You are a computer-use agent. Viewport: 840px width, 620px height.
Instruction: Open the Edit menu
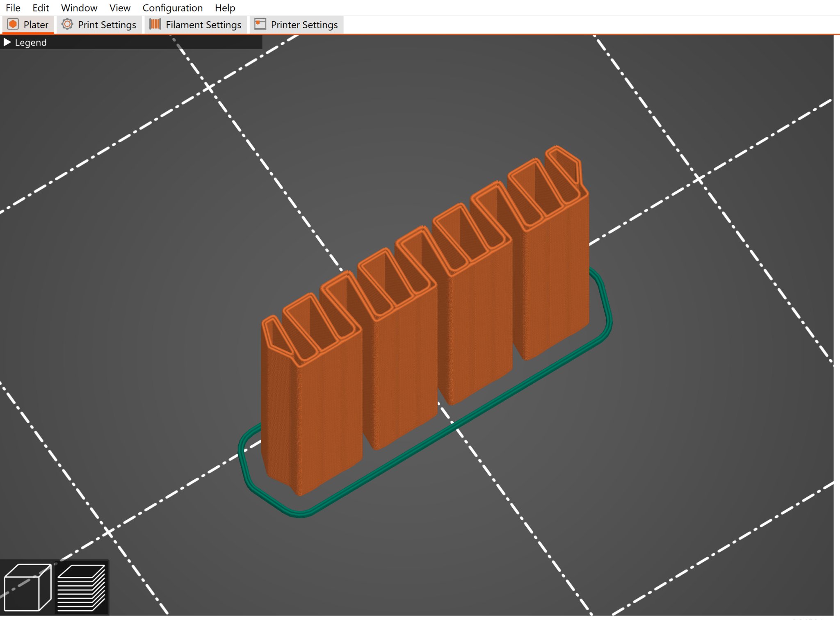41,8
